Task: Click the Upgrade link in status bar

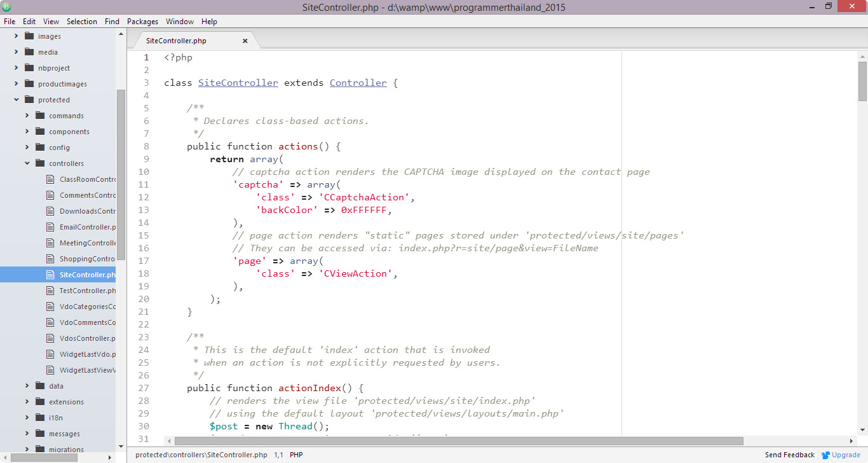Action: 846,455
